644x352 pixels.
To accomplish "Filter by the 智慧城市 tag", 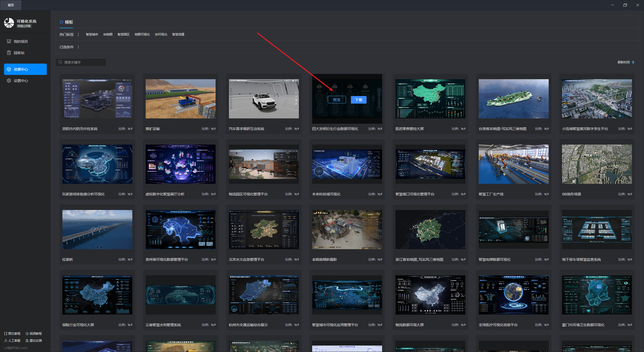I will point(92,34).
